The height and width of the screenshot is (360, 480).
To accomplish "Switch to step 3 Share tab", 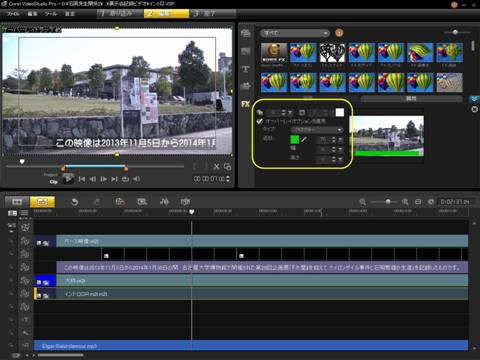I will (x=213, y=13).
